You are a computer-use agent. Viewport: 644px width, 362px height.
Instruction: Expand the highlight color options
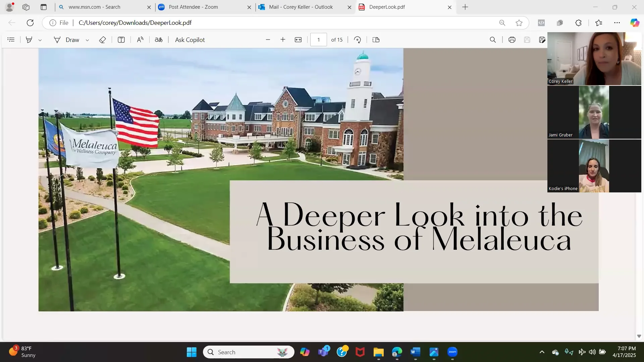(x=40, y=40)
